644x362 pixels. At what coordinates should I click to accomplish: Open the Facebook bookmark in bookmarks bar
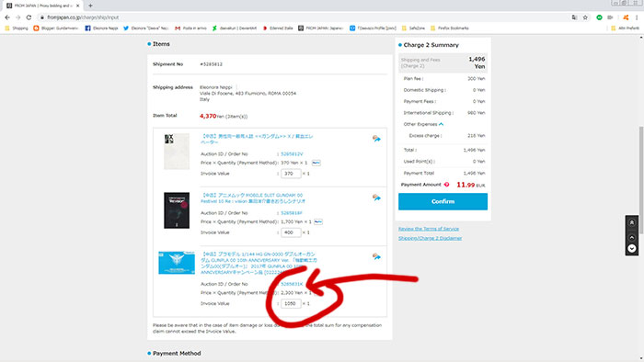coord(101,28)
